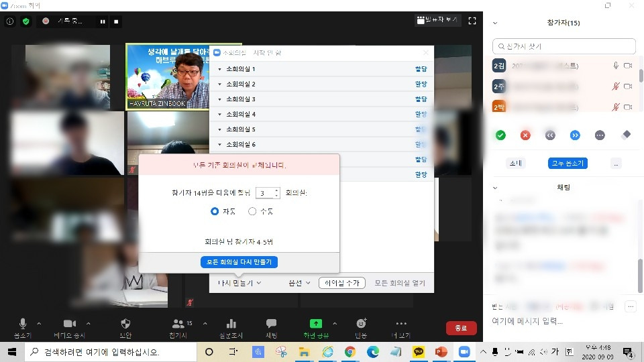Open the Polls bar chart icon
This screenshot has height=362, width=644.
coord(231,324)
